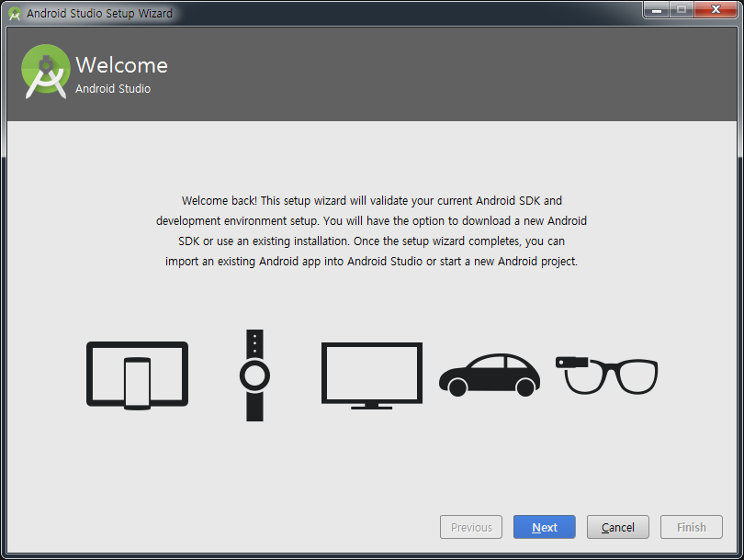Click the car auto icon

[x=490, y=375]
